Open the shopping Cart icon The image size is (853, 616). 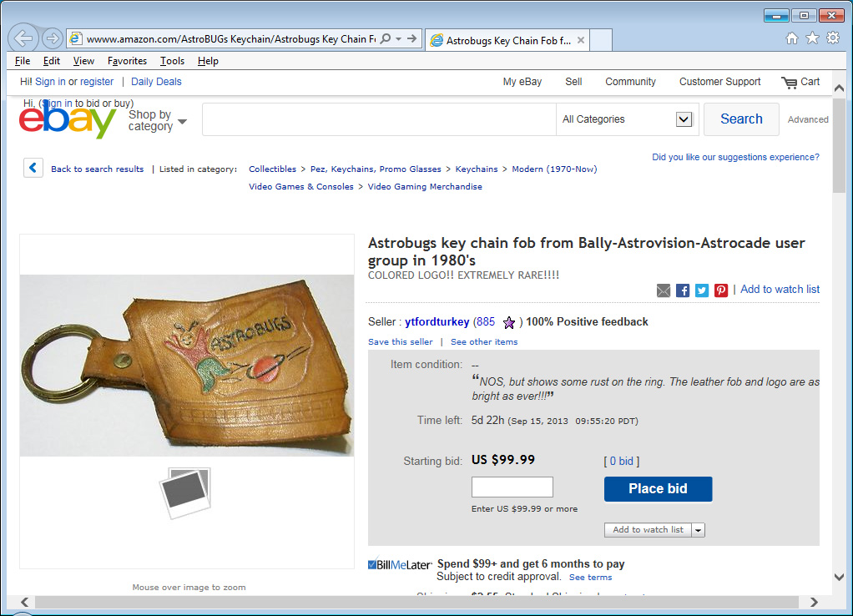789,82
